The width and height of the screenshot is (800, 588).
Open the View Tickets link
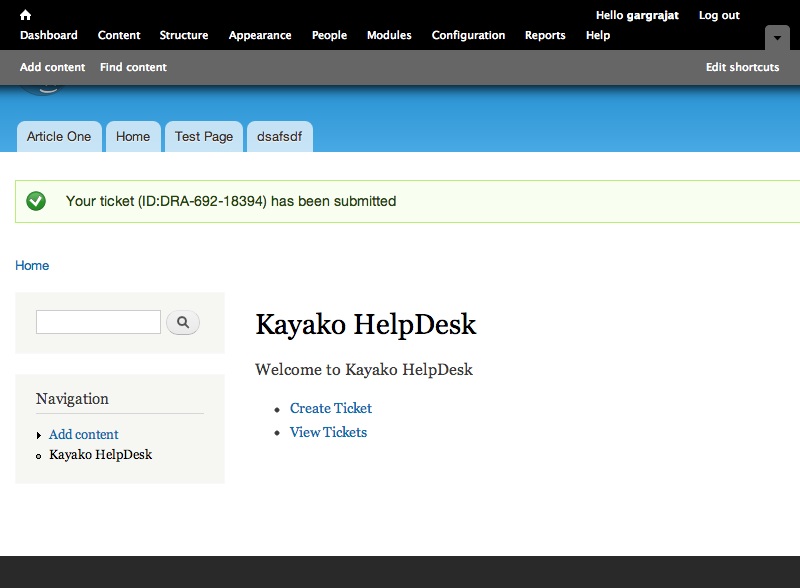(x=328, y=432)
